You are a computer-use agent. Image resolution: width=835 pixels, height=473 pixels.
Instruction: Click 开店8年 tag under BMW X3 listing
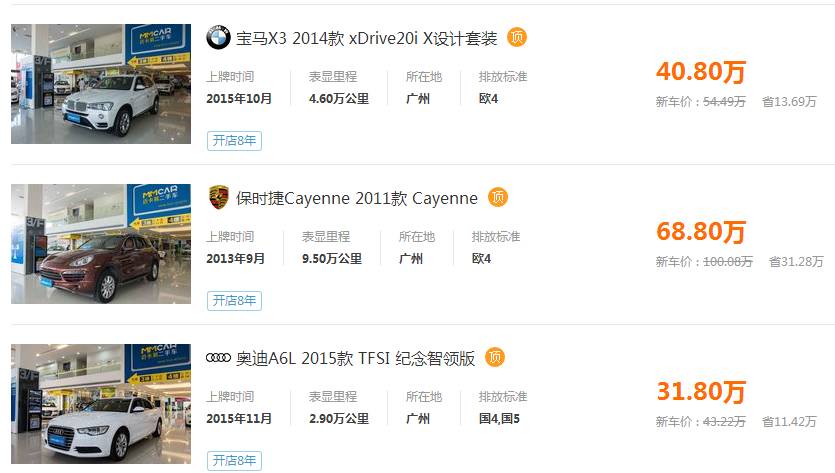coord(234,141)
